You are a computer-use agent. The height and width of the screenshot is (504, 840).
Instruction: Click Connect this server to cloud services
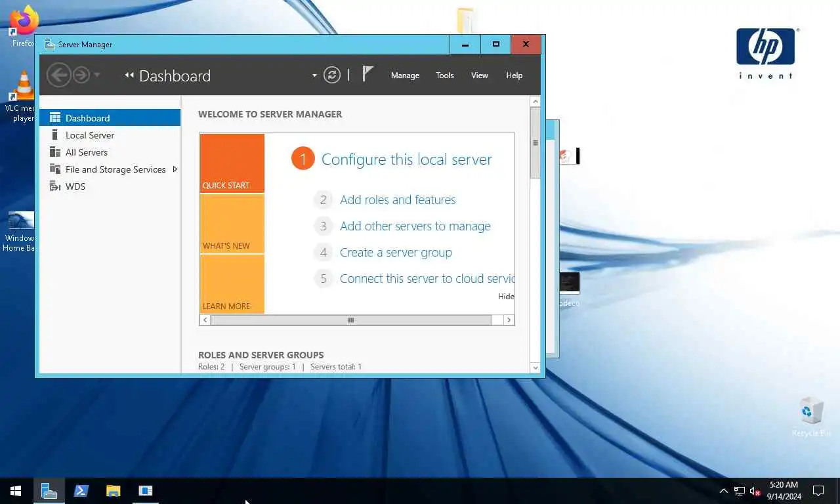coord(427,279)
